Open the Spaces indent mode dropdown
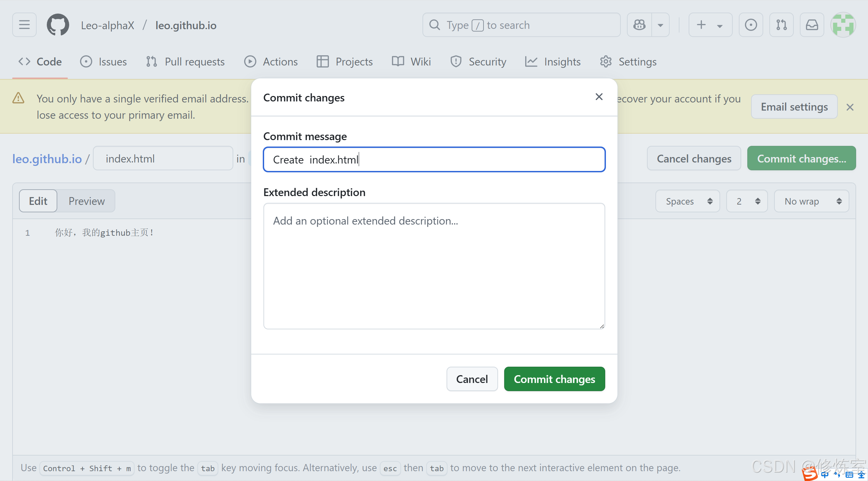Image resolution: width=868 pixels, height=481 pixels. pyautogui.click(x=688, y=201)
